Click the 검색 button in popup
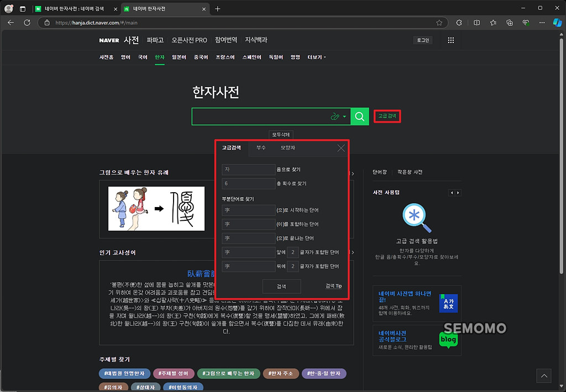 coord(281,287)
